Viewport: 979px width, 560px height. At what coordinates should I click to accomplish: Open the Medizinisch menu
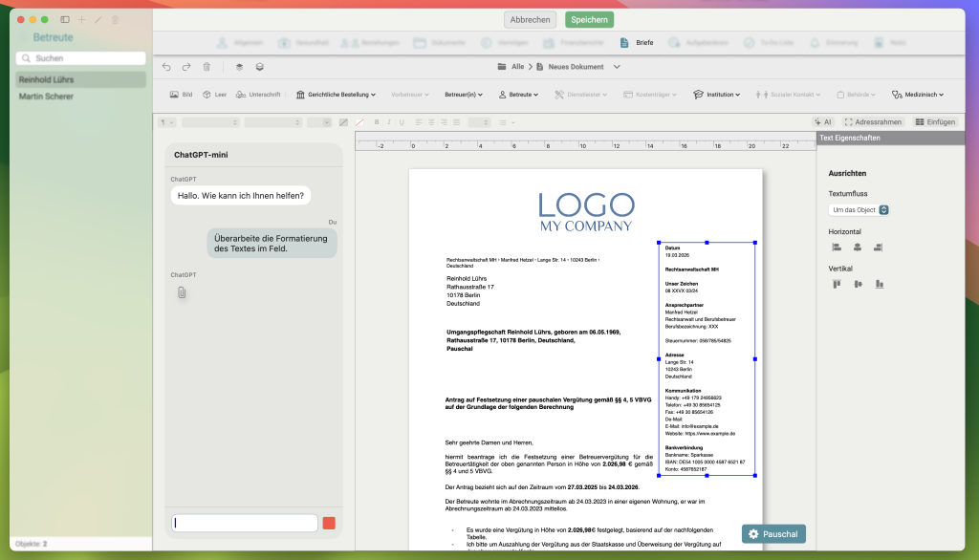917,95
